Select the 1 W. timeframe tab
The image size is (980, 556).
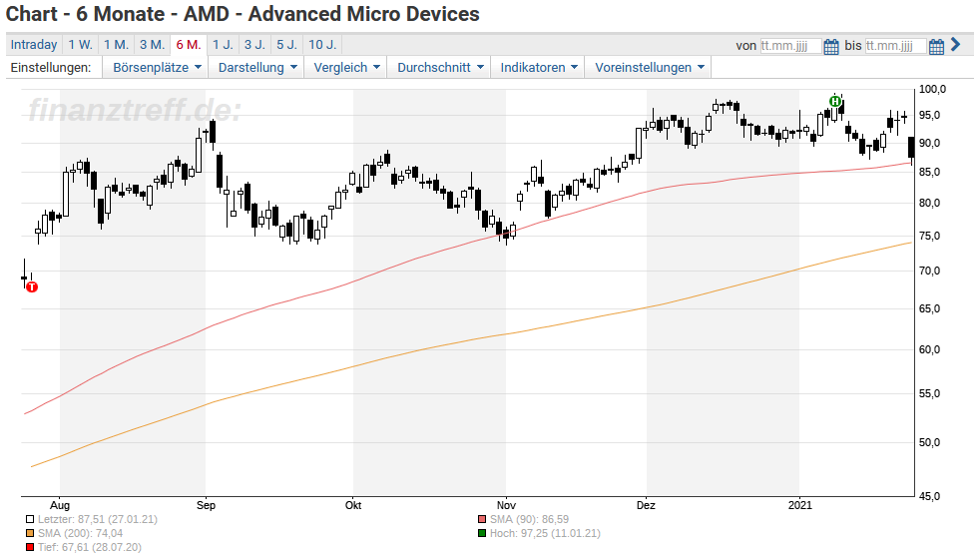point(81,44)
